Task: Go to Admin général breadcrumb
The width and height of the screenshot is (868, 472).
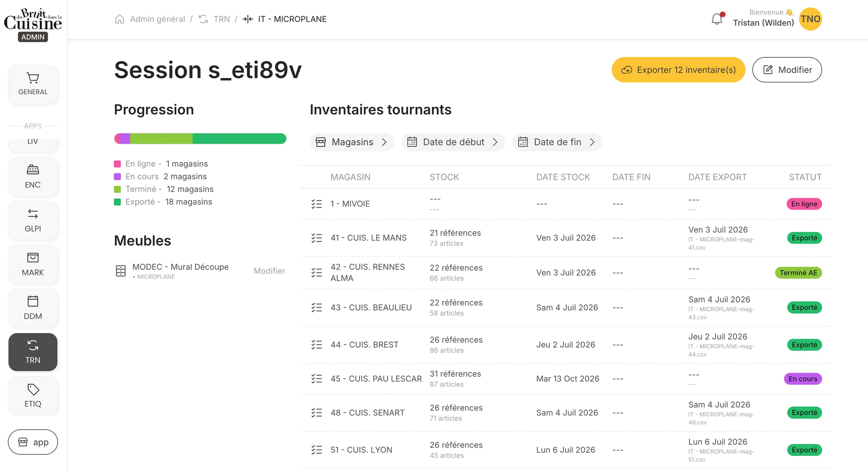Action: [157, 19]
